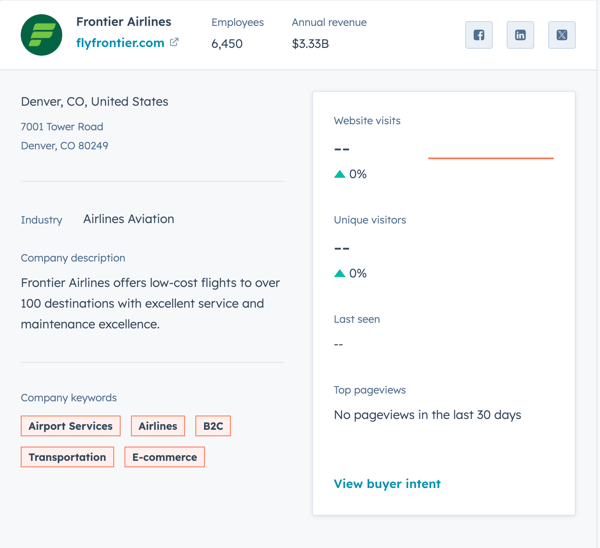Click the Annual revenue label

[x=329, y=22]
